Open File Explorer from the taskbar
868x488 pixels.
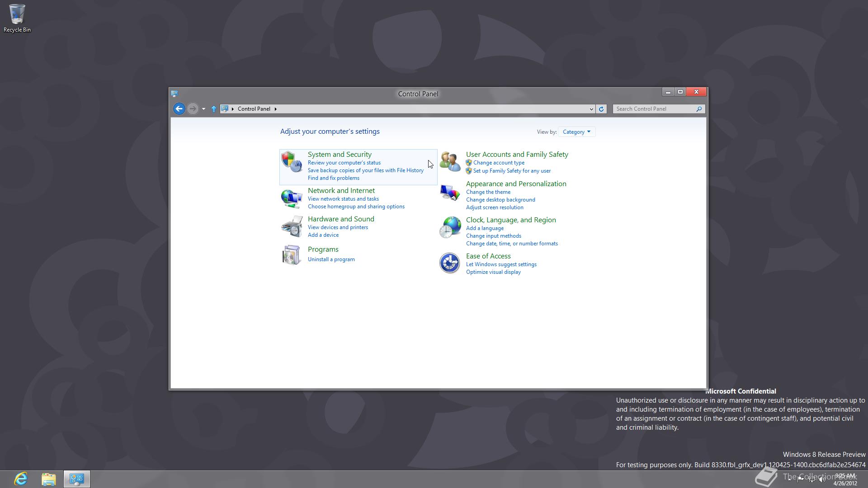click(x=49, y=479)
